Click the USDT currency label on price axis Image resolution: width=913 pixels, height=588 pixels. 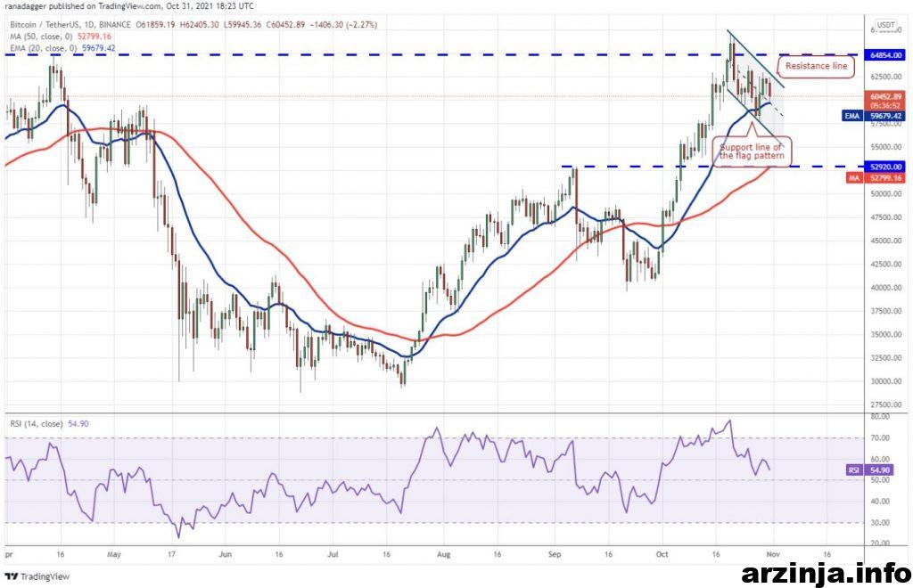[885, 25]
